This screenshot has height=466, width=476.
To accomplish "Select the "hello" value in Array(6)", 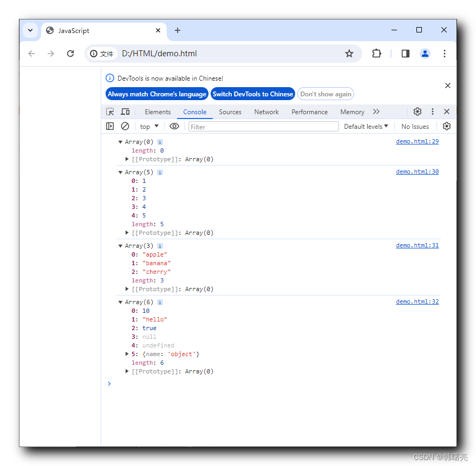I will [154, 319].
